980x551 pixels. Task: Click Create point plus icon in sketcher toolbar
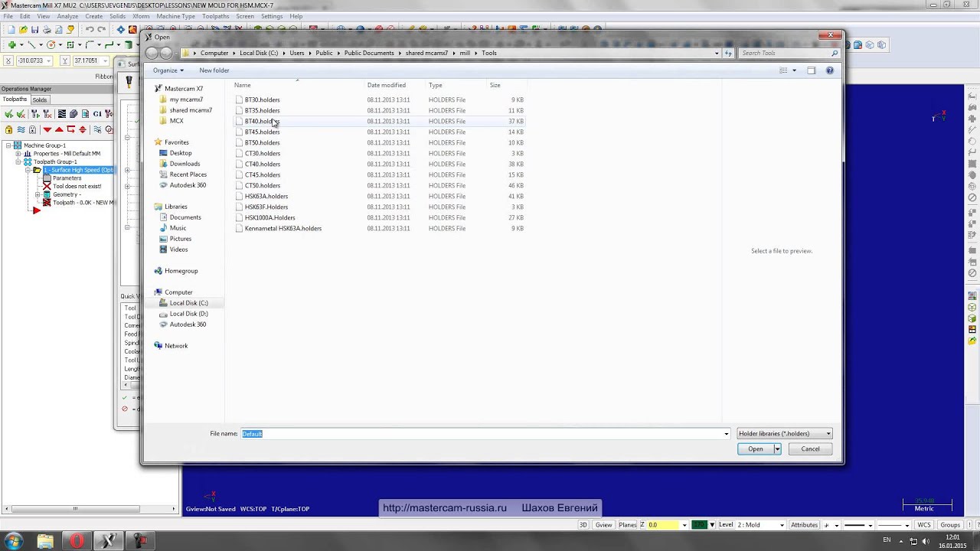pos(12,45)
